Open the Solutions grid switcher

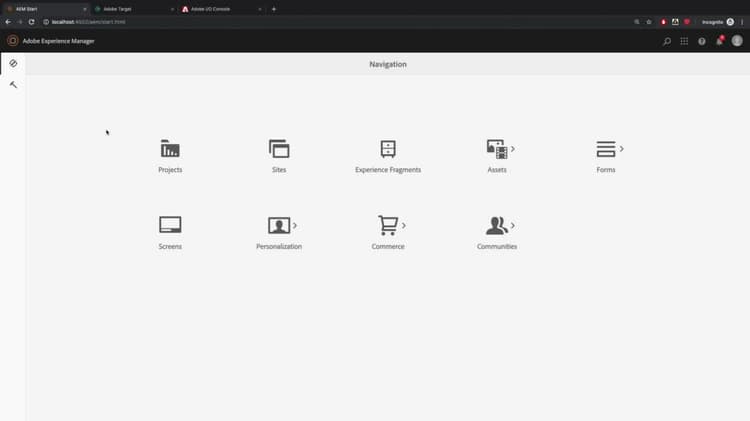pos(684,41)
